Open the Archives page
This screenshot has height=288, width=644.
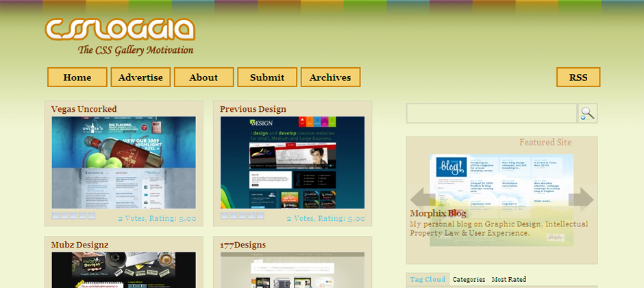pos(330,77)
